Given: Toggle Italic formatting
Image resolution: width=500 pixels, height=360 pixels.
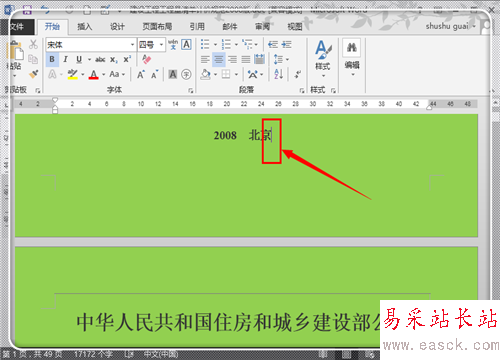Looking at the screenshot, I should 66,59.
